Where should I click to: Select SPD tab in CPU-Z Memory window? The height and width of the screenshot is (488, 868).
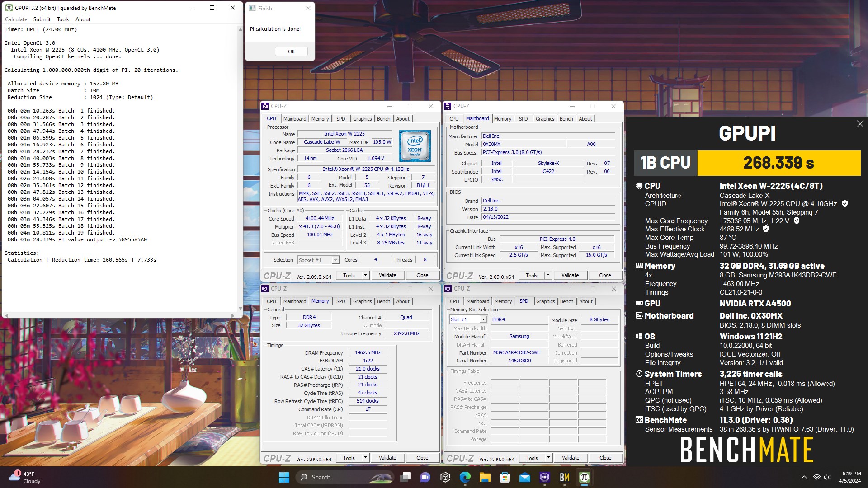[x=340, y=301]
